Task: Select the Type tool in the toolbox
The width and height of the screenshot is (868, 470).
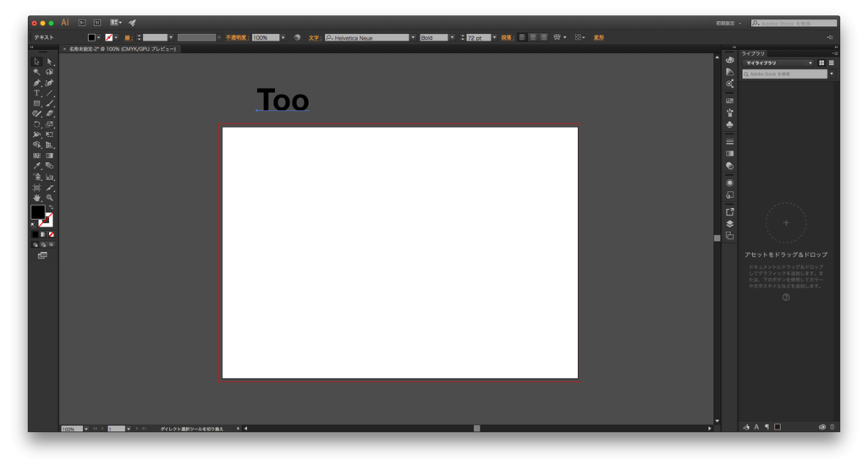Action: pyautogui.click(x=36, y=93)
